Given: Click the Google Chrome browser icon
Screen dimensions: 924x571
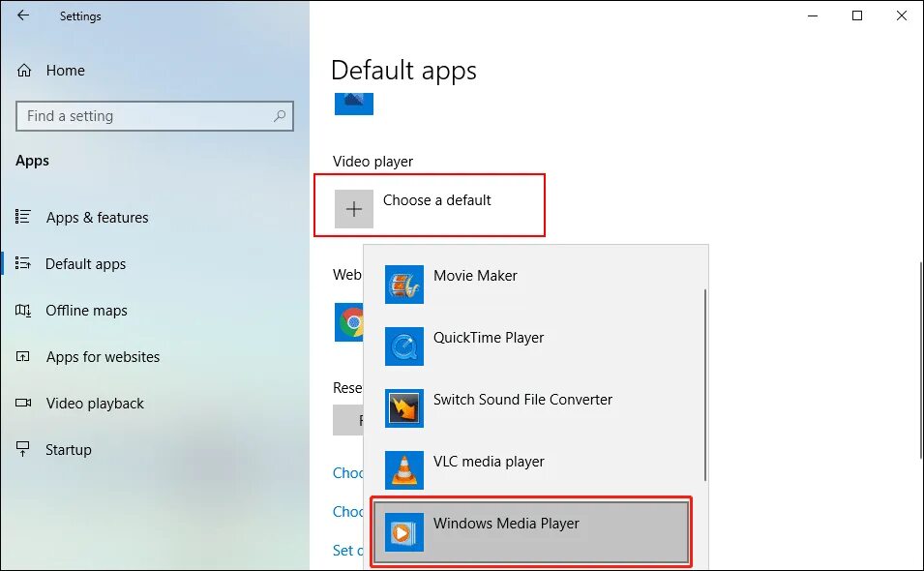Looking at the screenshot, I should [x=350, y=322].
